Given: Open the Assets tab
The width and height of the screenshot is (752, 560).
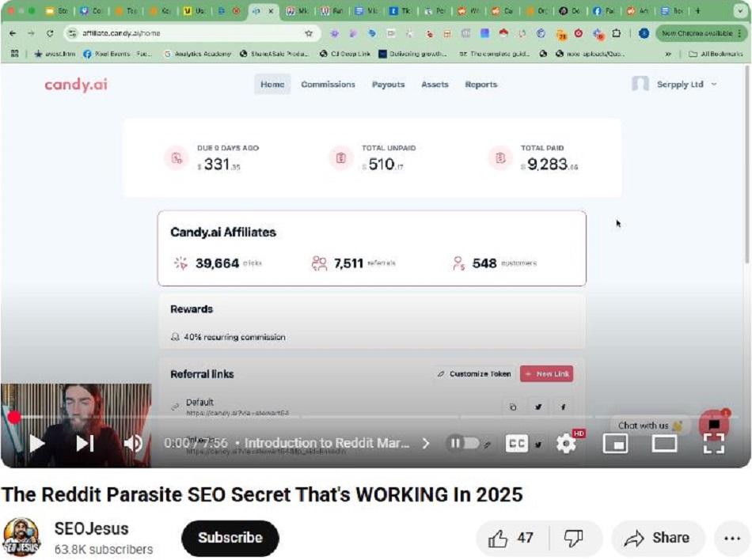Looking at the screenshot, I should [x=435, y=85].
